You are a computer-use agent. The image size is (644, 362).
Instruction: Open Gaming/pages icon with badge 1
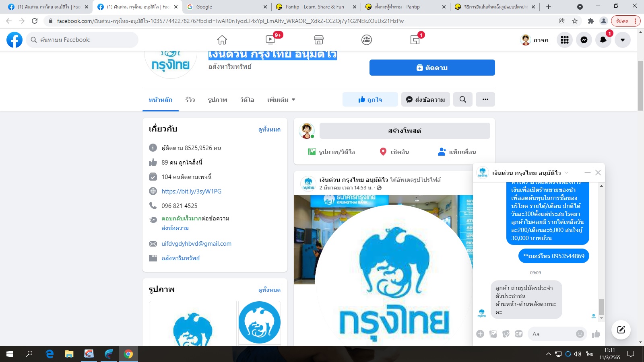pos(415,40)
